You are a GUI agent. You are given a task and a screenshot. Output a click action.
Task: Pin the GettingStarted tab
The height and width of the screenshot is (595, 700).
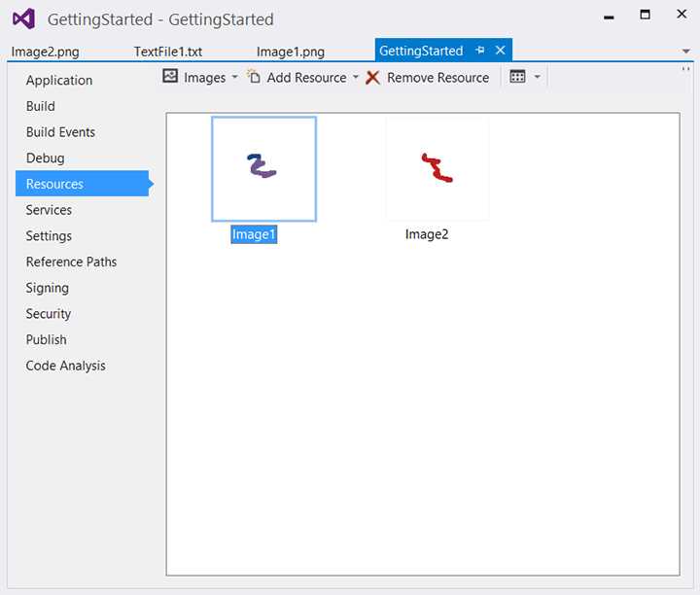(480, 50)
